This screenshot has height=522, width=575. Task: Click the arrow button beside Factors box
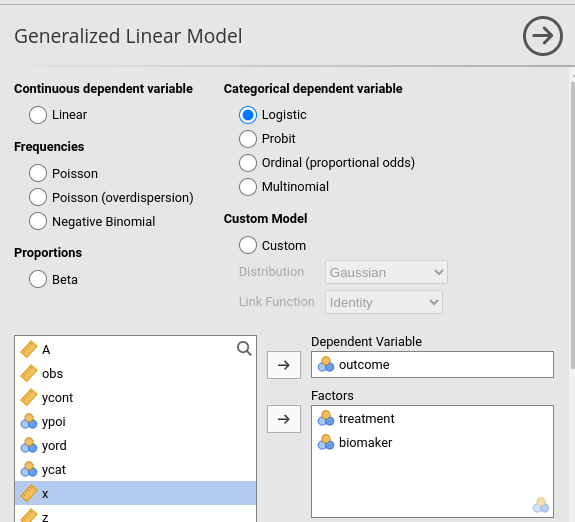(284, 419)
